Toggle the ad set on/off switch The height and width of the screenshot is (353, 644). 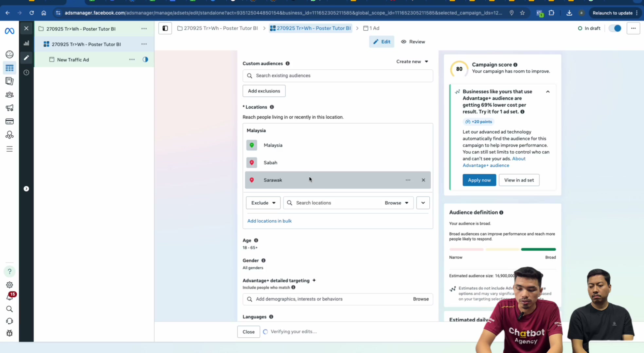point(615,28)
